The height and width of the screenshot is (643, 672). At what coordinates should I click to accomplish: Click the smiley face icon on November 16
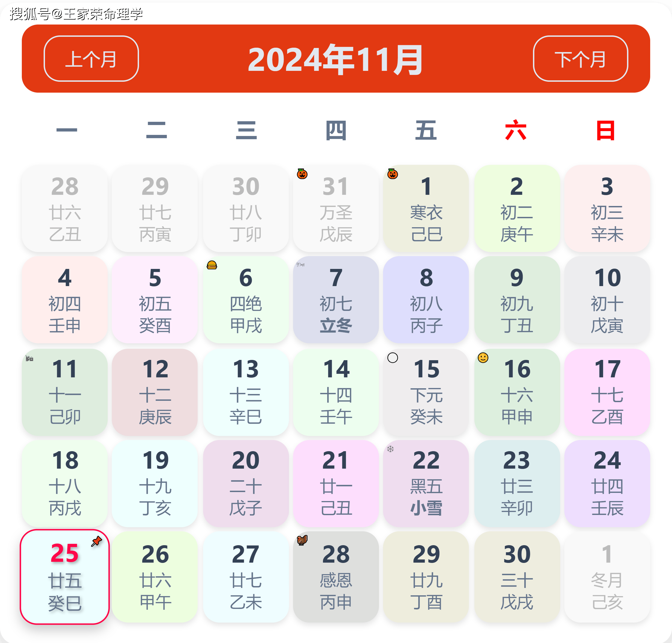(483, 358)
